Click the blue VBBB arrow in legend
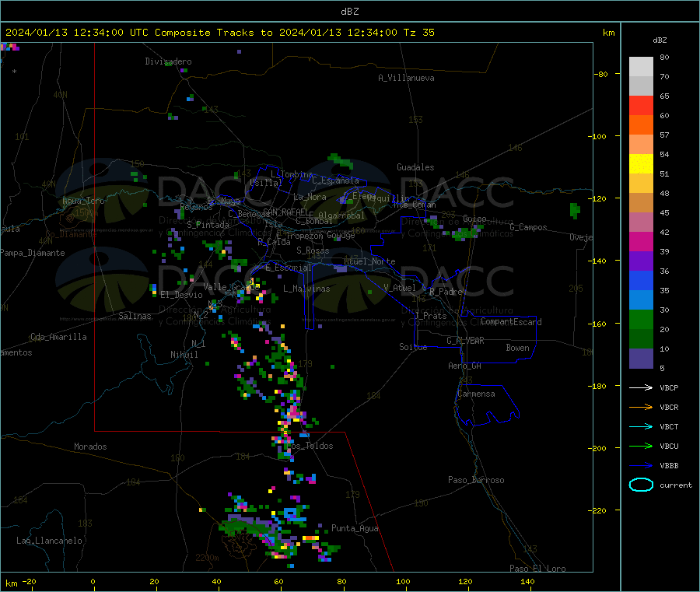This screenshot has height=592, width=700. (x=641, y=465)
